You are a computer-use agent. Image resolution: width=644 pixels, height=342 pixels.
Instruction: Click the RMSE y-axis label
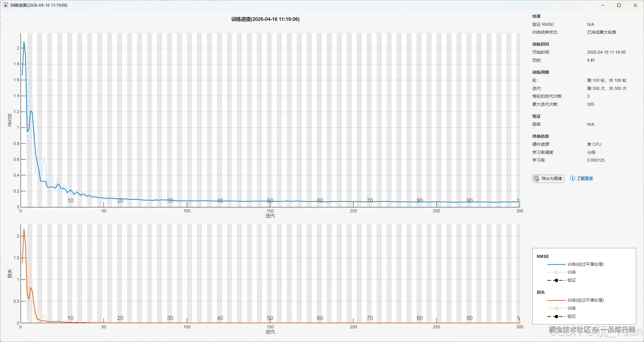pos(10,120)
